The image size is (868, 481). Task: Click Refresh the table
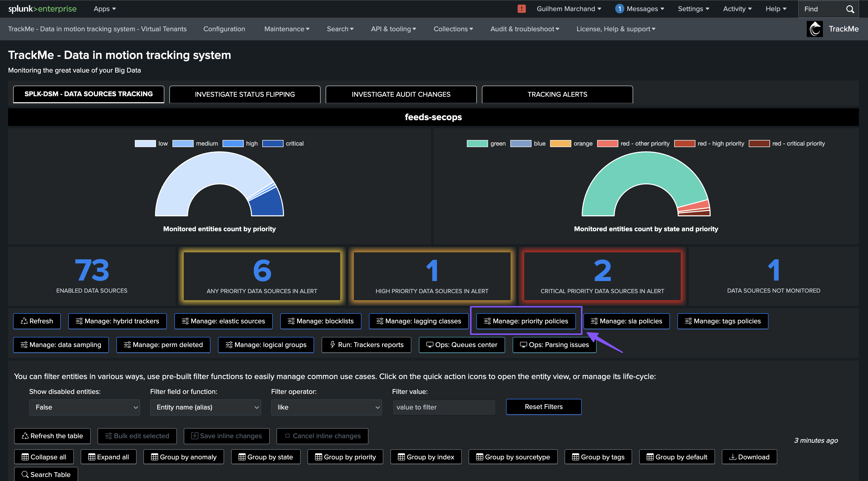coord(52,436)
